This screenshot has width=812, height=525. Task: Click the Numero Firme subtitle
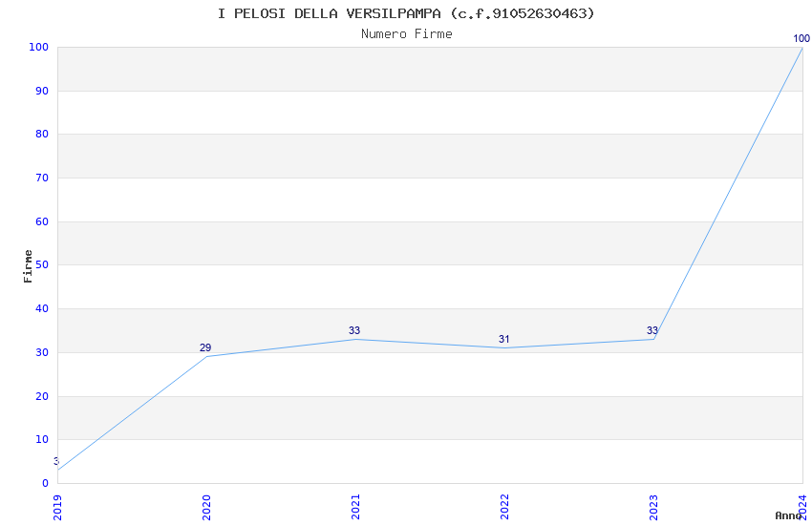406,34
